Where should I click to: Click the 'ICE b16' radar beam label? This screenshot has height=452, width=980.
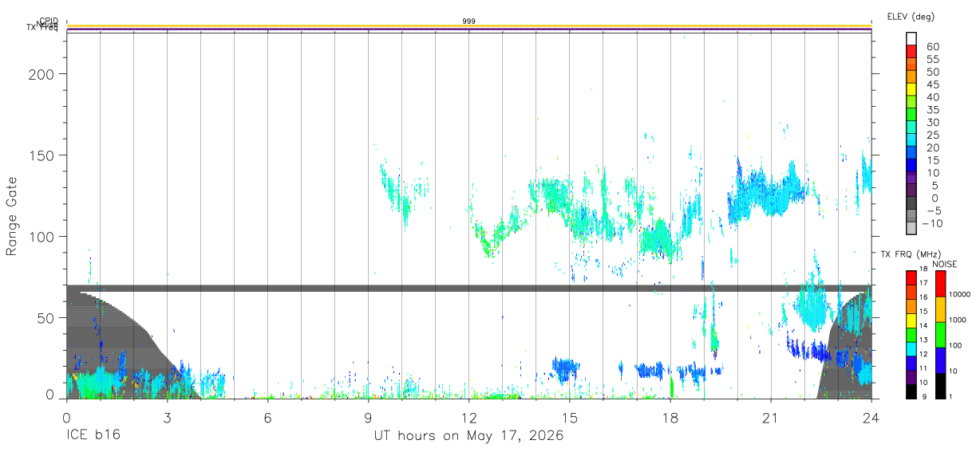click(93, 436)
